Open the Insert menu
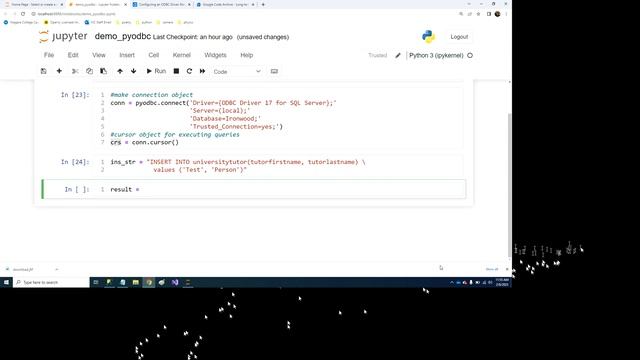Screen dimensions: 640x360 click(127, 55)
